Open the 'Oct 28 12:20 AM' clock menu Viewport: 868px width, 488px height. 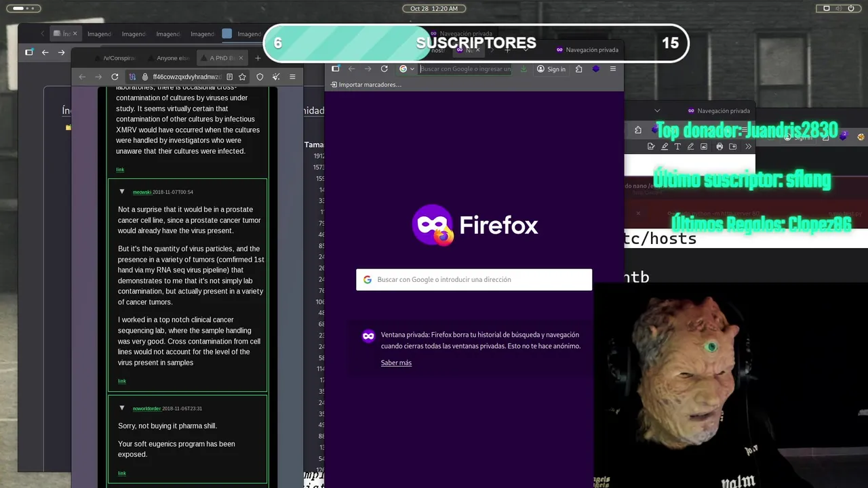434,8
